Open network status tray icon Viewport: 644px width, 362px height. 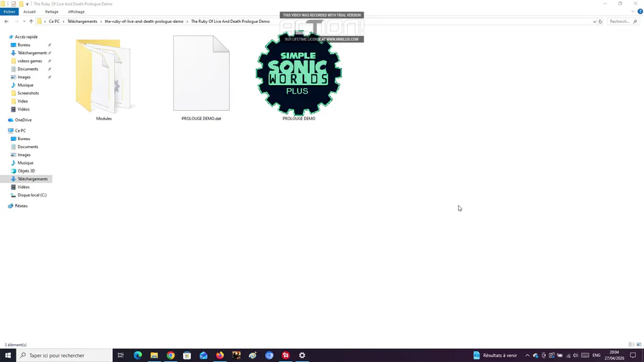[568, 356]
